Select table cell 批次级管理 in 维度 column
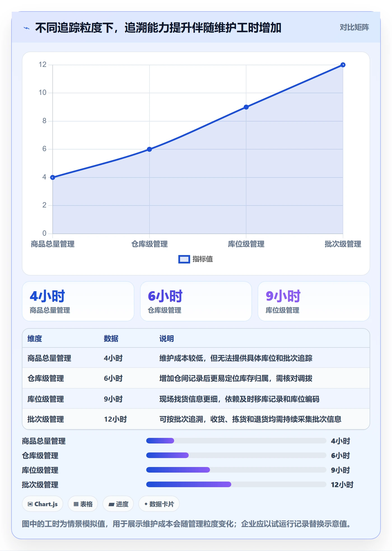The image size is (392, 551). 46,419
